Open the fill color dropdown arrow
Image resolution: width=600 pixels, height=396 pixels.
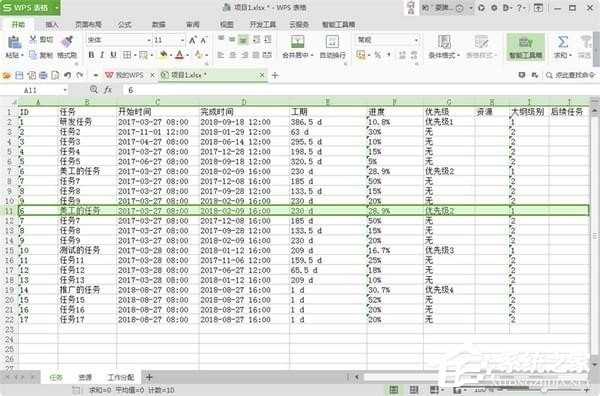coord(171,55)
